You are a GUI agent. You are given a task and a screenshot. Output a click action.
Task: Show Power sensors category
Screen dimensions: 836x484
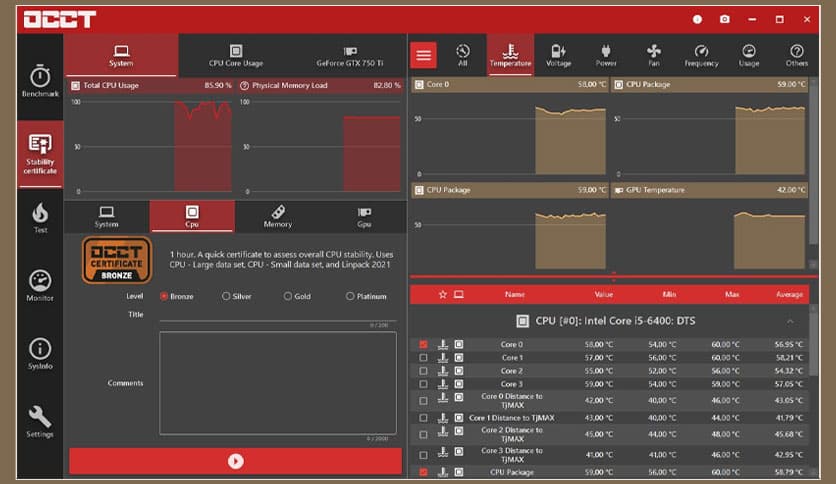[x=606, y=55]
